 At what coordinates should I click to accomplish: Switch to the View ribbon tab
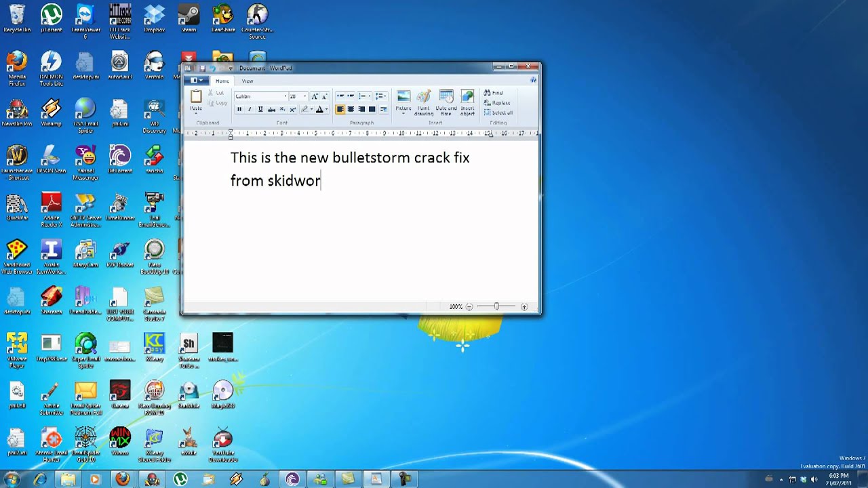tap(248, 81)
